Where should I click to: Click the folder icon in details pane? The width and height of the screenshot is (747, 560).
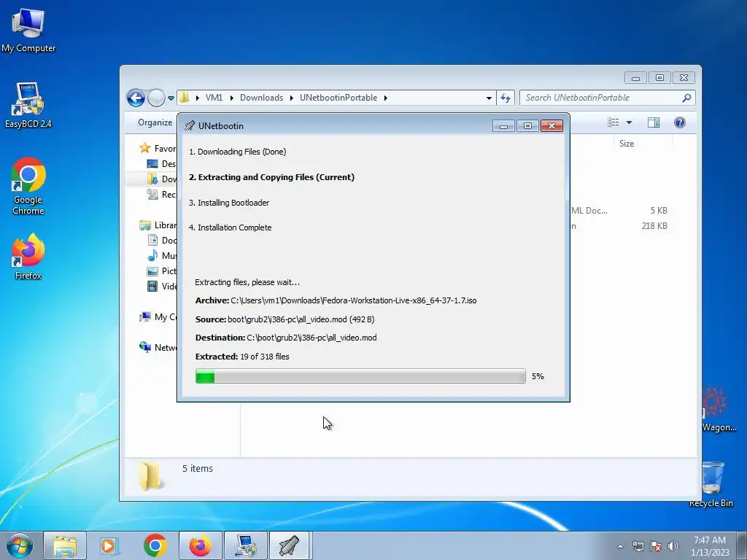click(x=150, y=476)
